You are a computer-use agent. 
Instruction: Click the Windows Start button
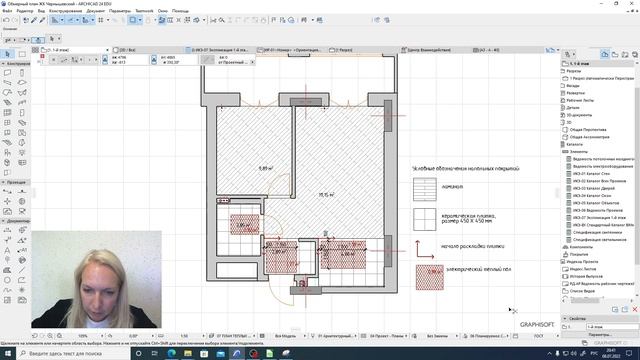pyautogui.click(x=8, y=353)
